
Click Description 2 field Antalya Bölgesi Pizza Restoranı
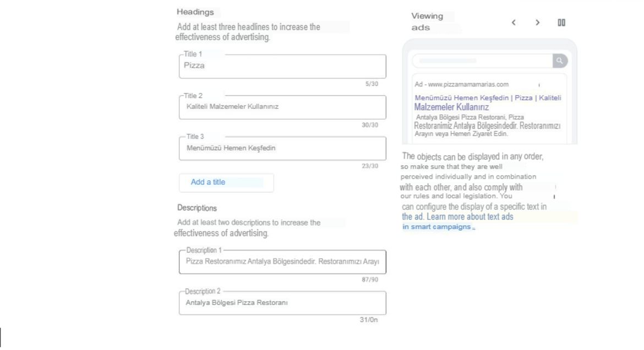click(282, 303)
